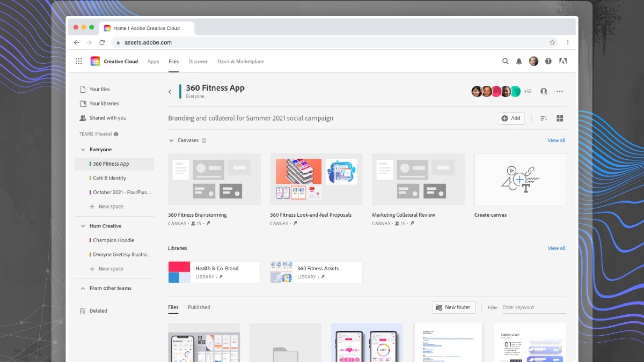Open the Apps tab

point(153,62)
